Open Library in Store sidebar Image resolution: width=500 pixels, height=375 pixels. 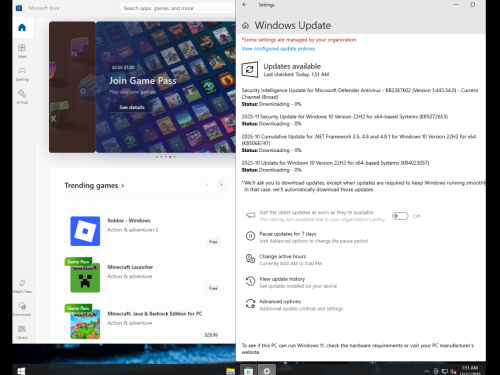tap(22, 332)
